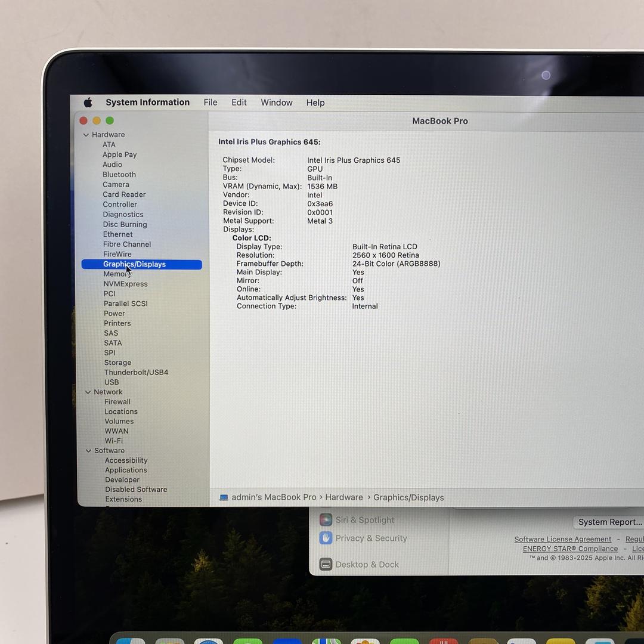Click the '24-Bit Color (ARGB8888)' value
Image resolution: width=644 pixels, height=644 pixels.
(397, 264)
